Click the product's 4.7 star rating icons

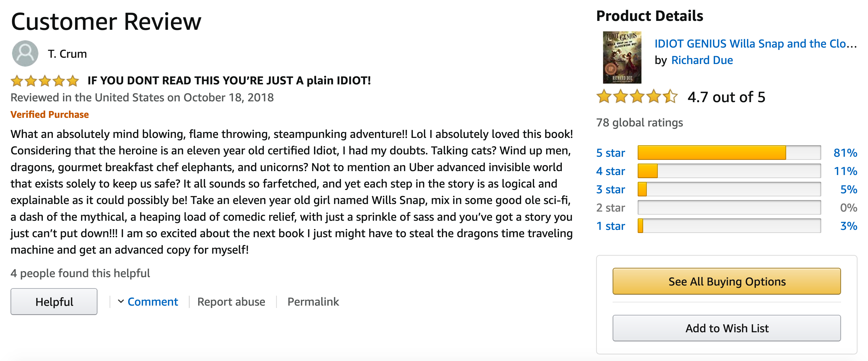coord(637,97)
